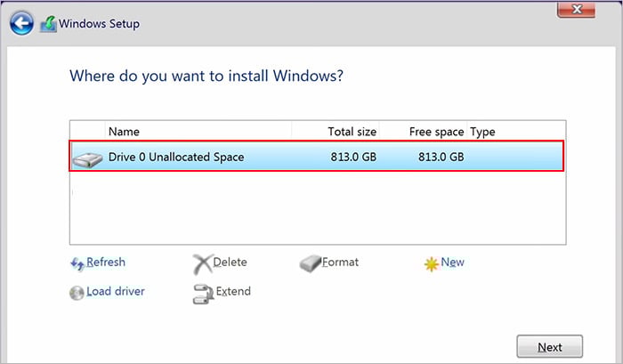Screen dimensions: 623x364
Task: Click the Load driver disc icon
Action: (x=77, y=292)
